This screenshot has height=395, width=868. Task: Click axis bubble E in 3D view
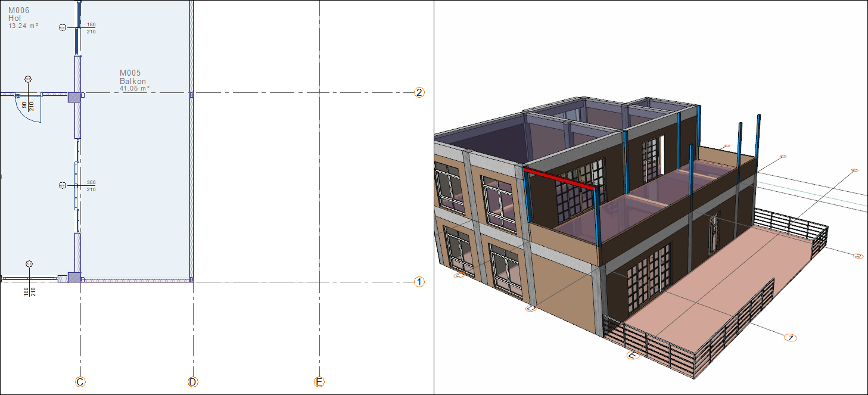point(633,355)
